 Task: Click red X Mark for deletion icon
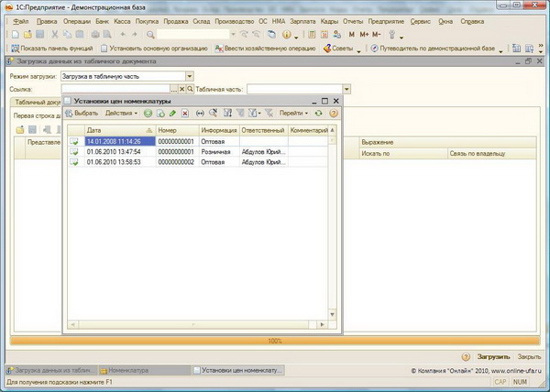click(x=185, y=114)
